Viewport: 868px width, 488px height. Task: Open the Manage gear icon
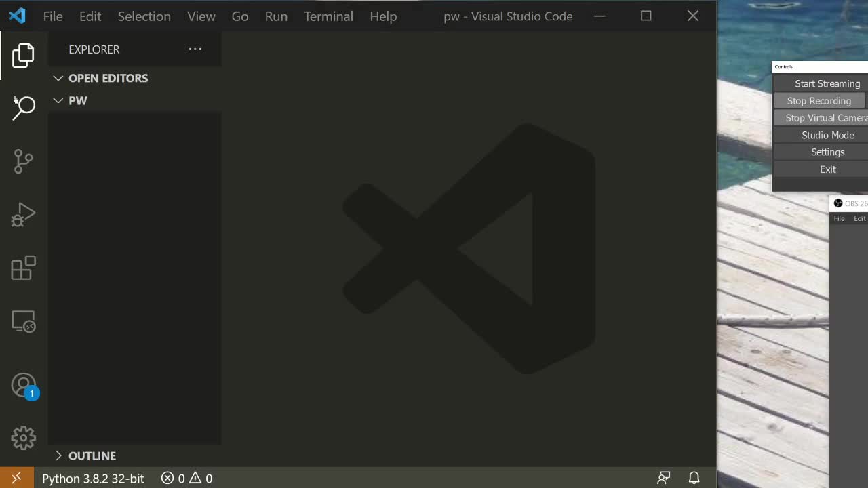coord(23,438)
